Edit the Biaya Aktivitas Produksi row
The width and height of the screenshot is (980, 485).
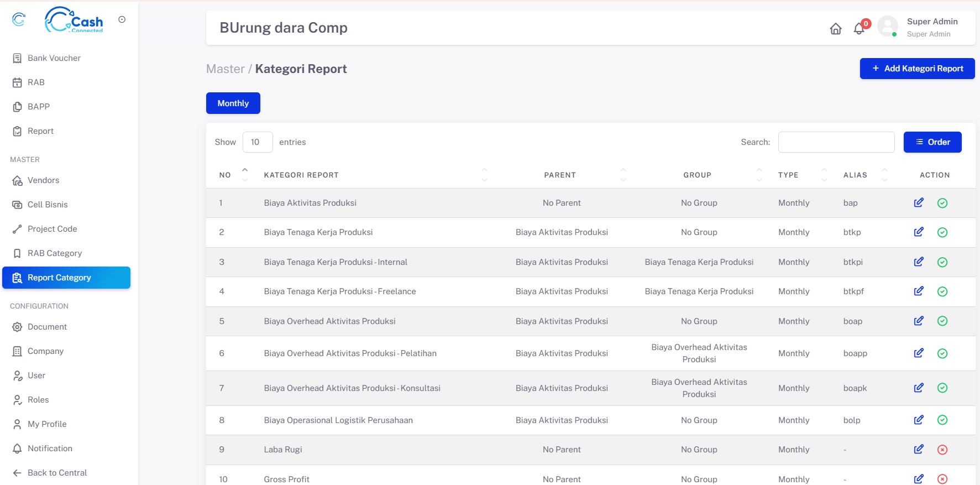click(x=919, y=203)
